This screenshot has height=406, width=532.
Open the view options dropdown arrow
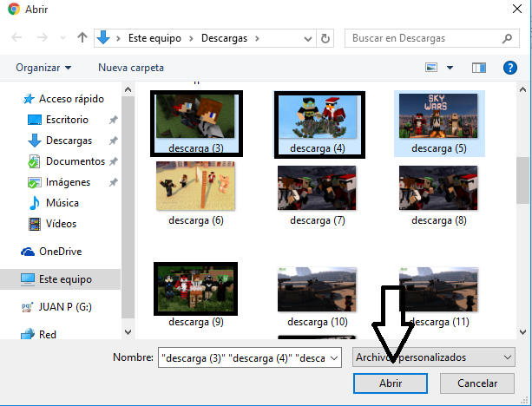click(450, 68)
